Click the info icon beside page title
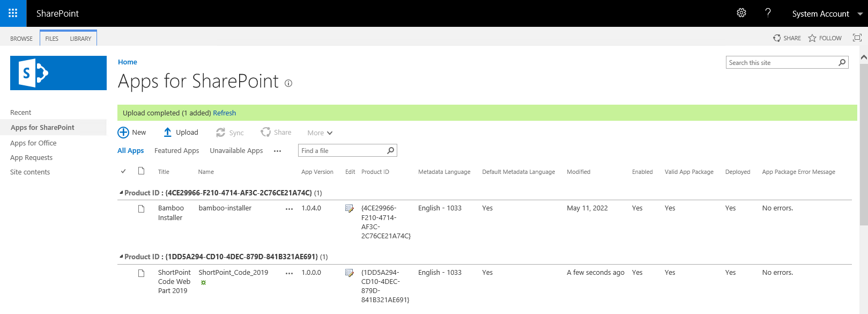Image resolution: width=868 pixels, height=314 pixels. tap(288, 83)
